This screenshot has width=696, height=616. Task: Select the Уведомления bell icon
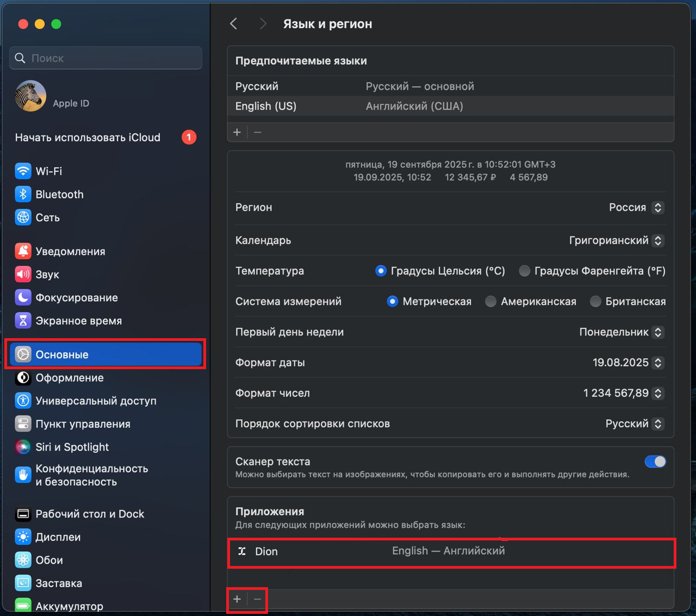click(23, 251)
